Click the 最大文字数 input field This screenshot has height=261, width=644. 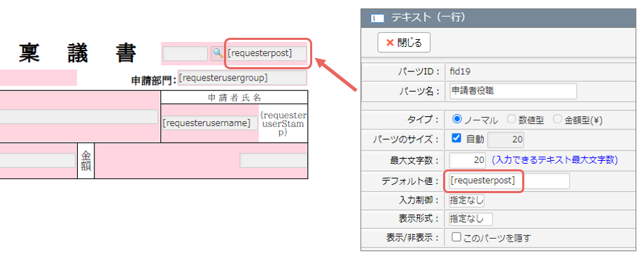tap(468, 160)
